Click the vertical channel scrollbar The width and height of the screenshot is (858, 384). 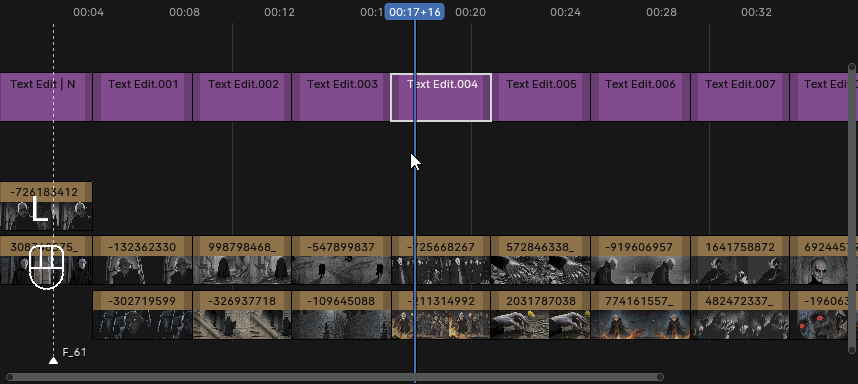[x=851, y=208]
